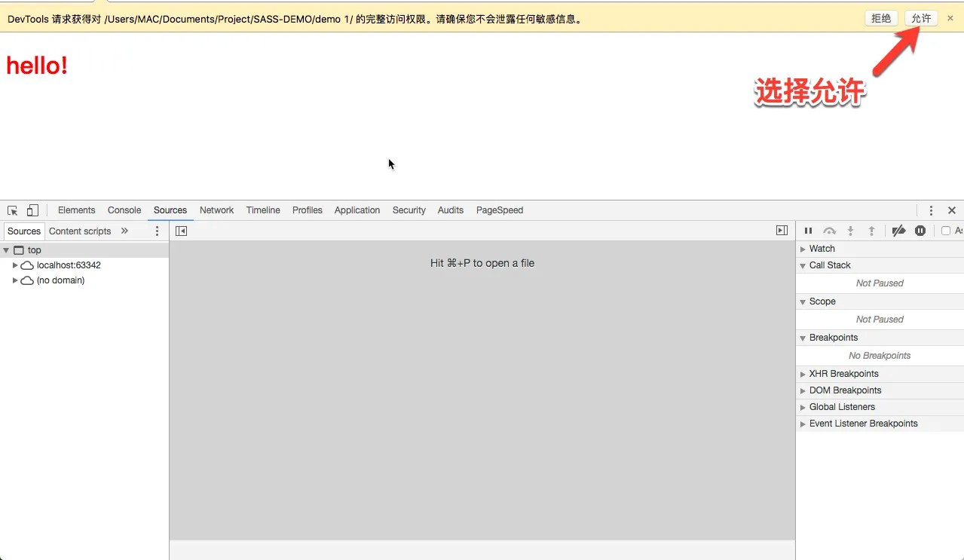Expand the localhost:63342 tree node
The height and width of the screenshot is (560, 964).
15,265
